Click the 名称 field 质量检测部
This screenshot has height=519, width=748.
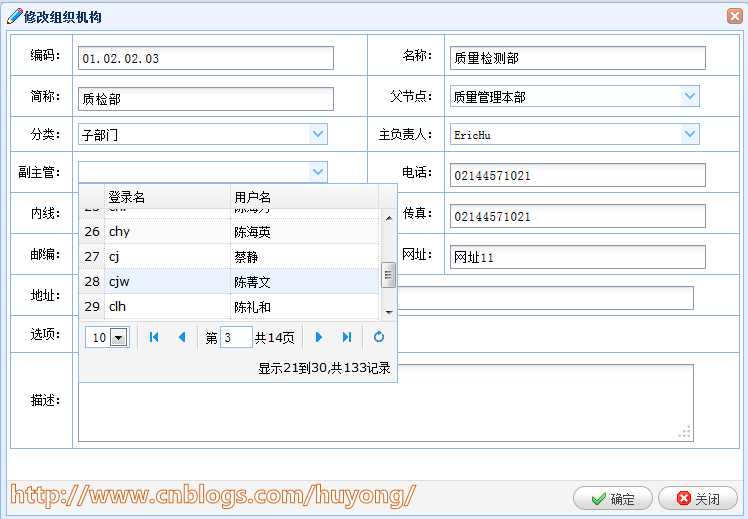click(577, 58)
